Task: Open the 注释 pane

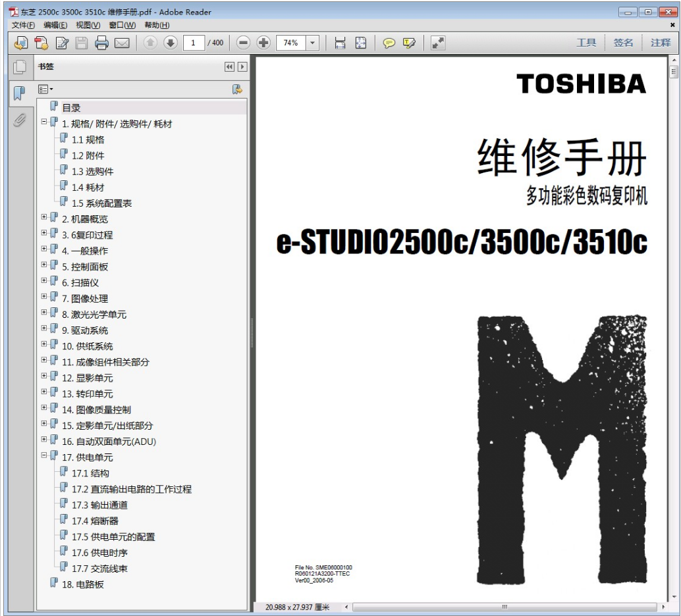Action: [661, 43]
